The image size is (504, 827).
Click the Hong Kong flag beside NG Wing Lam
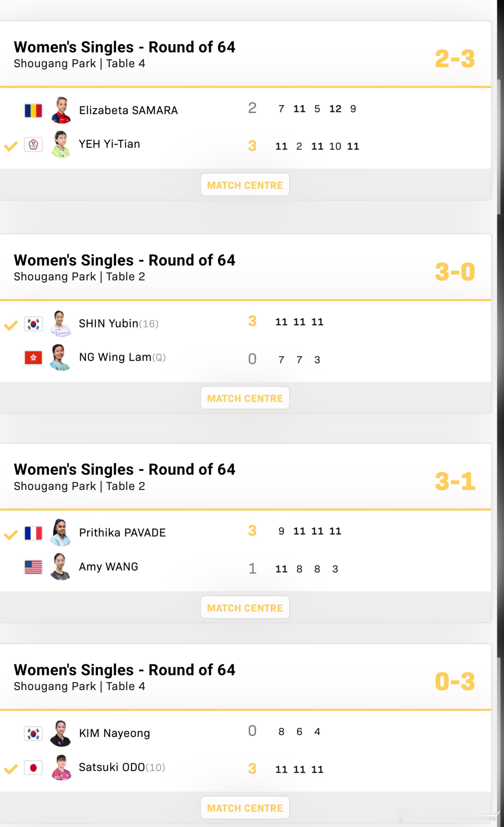tap(33, 358)
